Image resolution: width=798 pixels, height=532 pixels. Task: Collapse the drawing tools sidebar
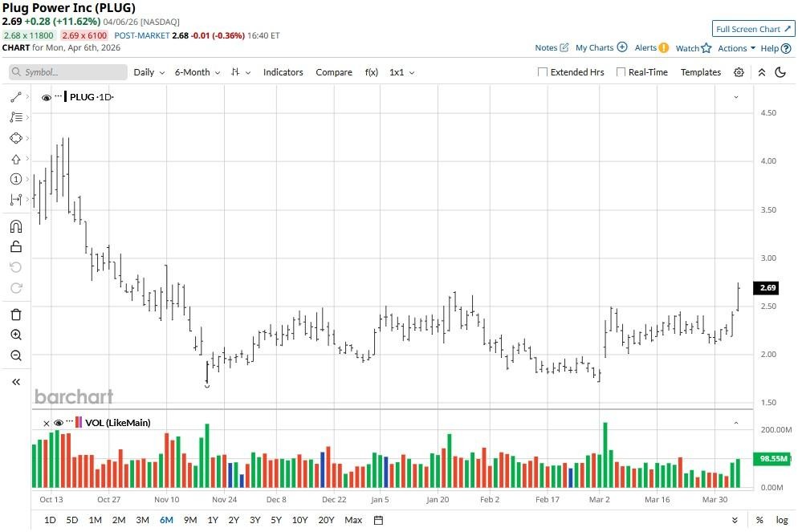point(16,382)
